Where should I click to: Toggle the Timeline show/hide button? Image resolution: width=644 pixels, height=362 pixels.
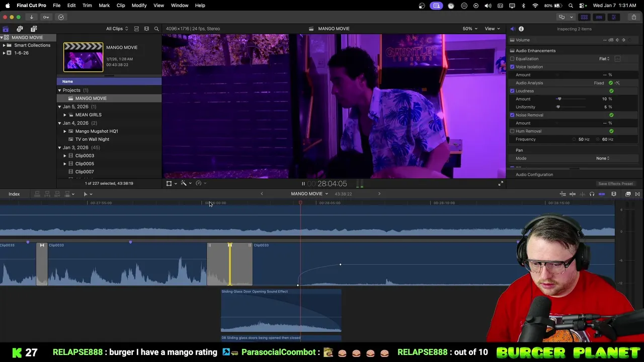[x=599, y=17]
